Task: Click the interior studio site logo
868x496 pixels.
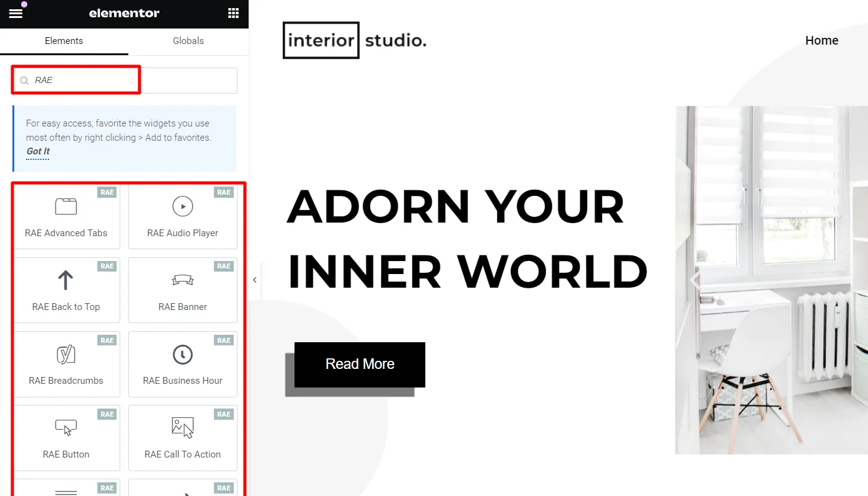Action: coord(355,40)
